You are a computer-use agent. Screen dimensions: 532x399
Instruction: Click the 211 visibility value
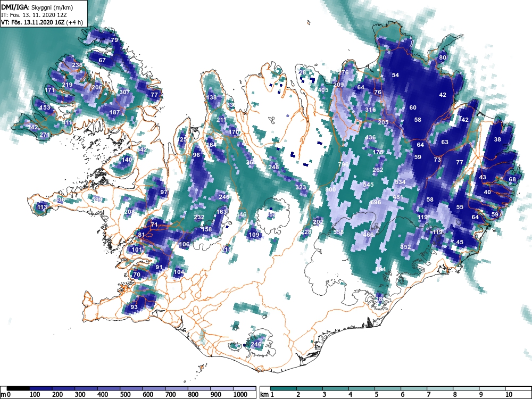221,120
